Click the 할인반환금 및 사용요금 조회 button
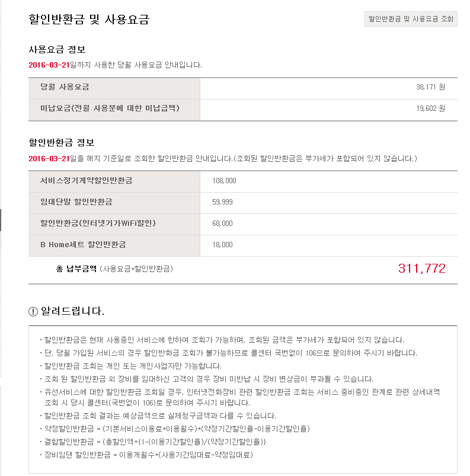This screenshot has height=476, width=470. 411,19
